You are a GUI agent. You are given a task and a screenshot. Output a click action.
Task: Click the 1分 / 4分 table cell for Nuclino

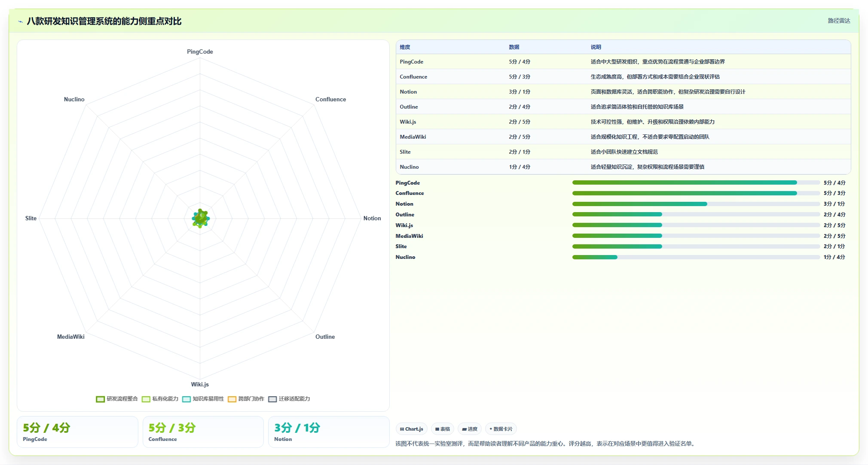pyautogui.click(x=520, y=167)
